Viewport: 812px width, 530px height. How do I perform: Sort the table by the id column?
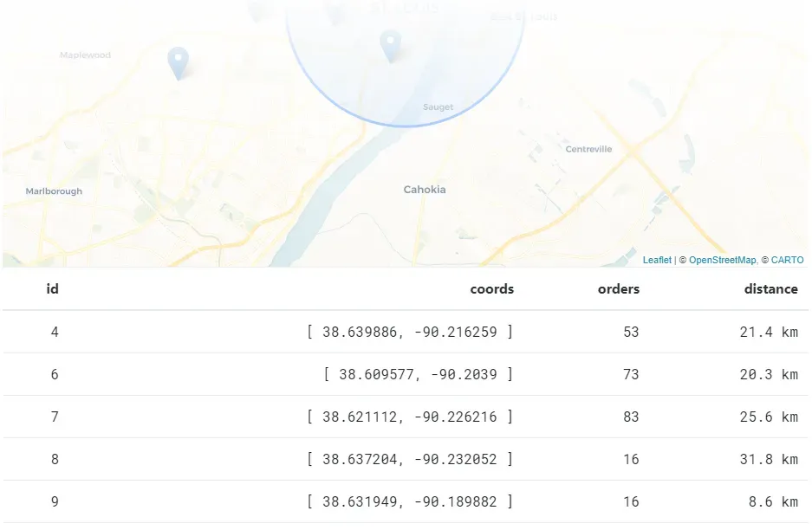point(51,289)
